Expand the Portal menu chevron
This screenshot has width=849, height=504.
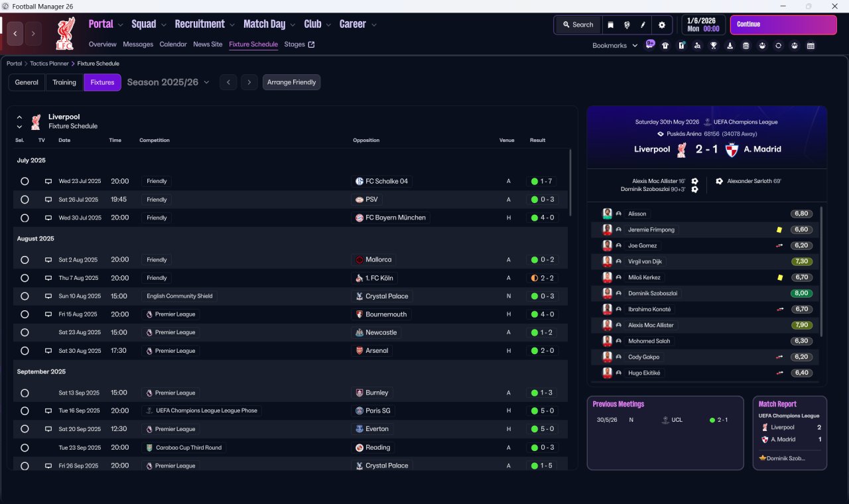tap(121, 25)
